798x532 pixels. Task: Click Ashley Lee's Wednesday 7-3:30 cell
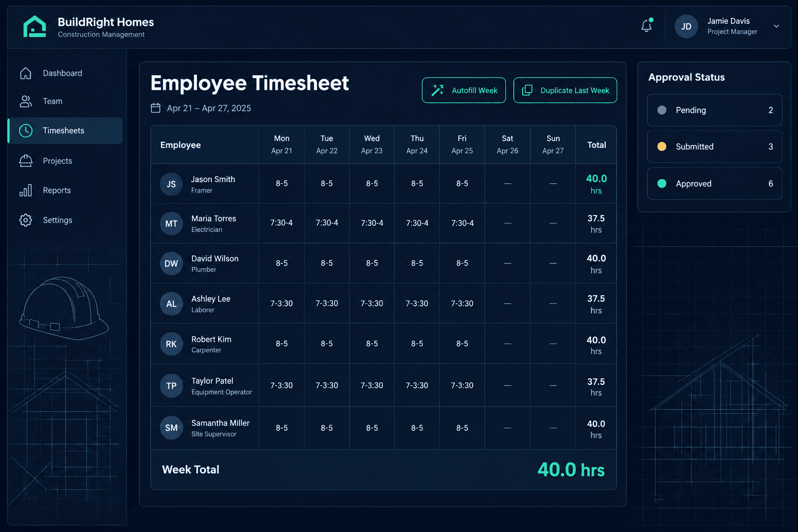[x=372, y=303]
